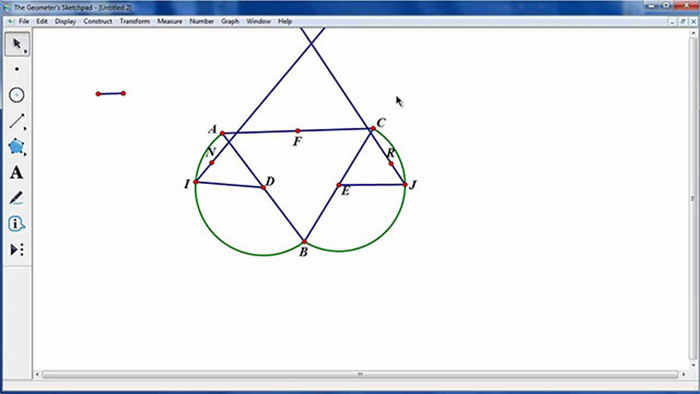Select the Point tool
This screenshot has height=394, width=700.
click(17, 69)
